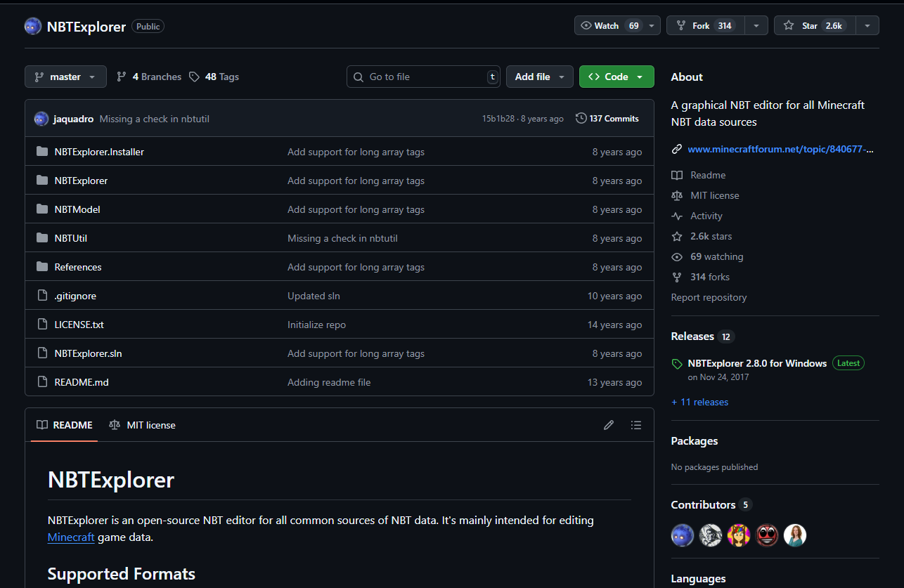Open the NBTExplorer 2.8.0 for Windows release

[757, 363]
